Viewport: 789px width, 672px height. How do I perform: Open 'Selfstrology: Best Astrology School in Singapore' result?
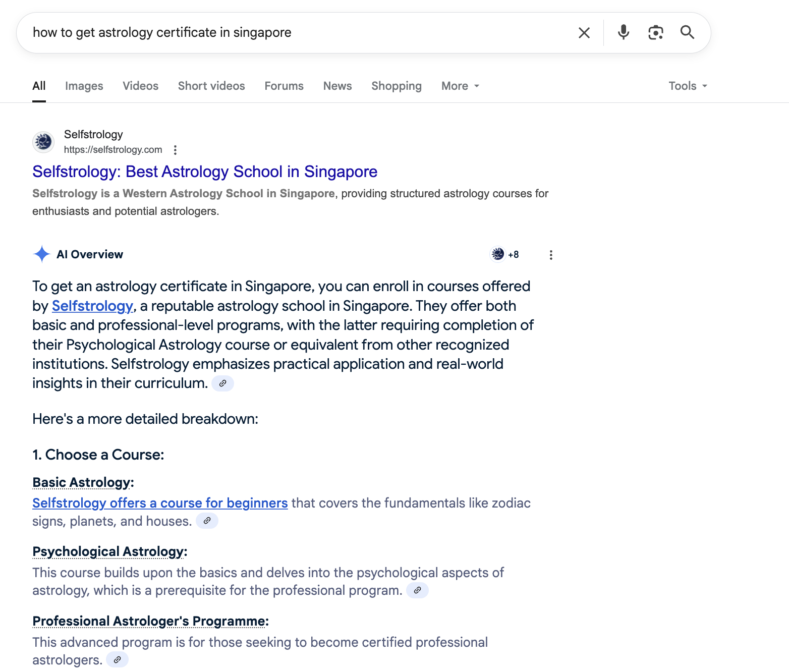(x=205, y=172)
